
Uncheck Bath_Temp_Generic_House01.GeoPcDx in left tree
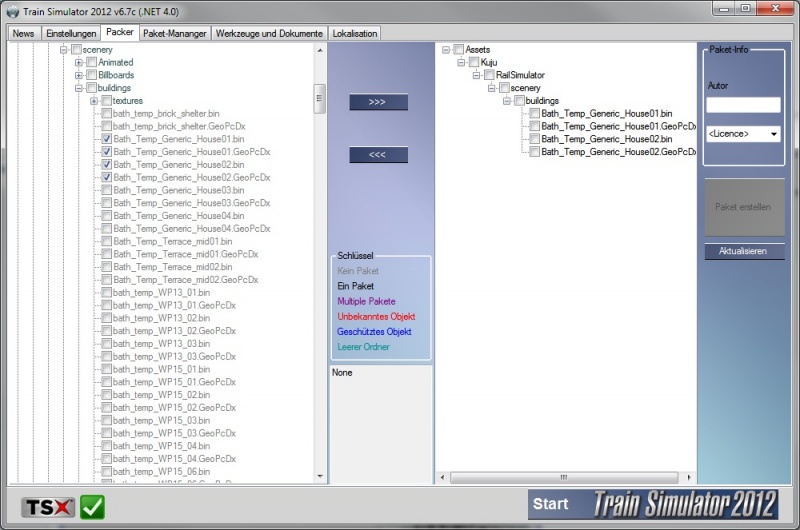click(x=107, y=152)
